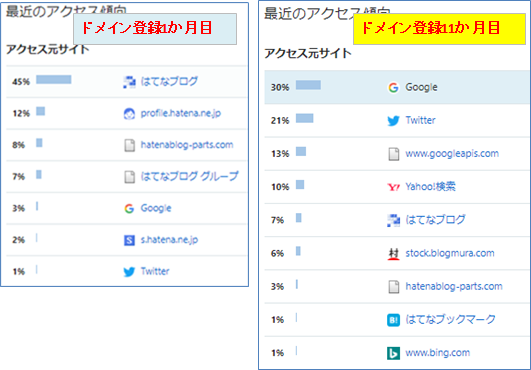Click document icon beside はてなブログ グループ
The height and width of the screenshot is (370, 531).
[x=129, y=177]
